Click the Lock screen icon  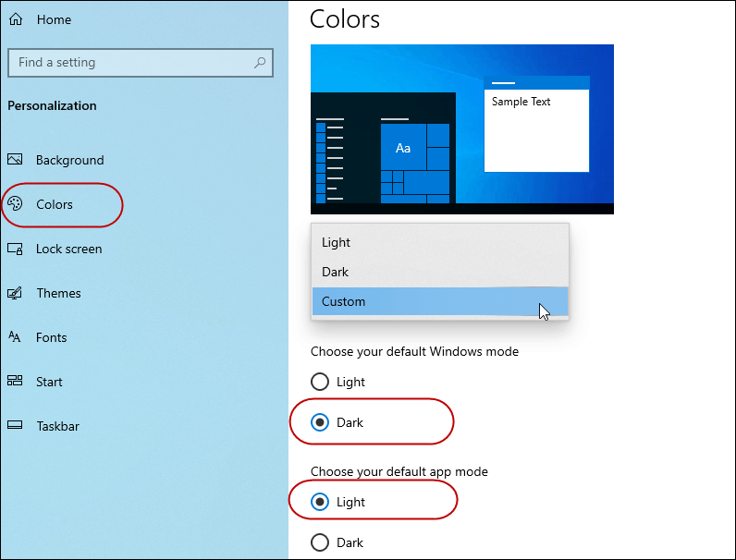click(15, 249)
